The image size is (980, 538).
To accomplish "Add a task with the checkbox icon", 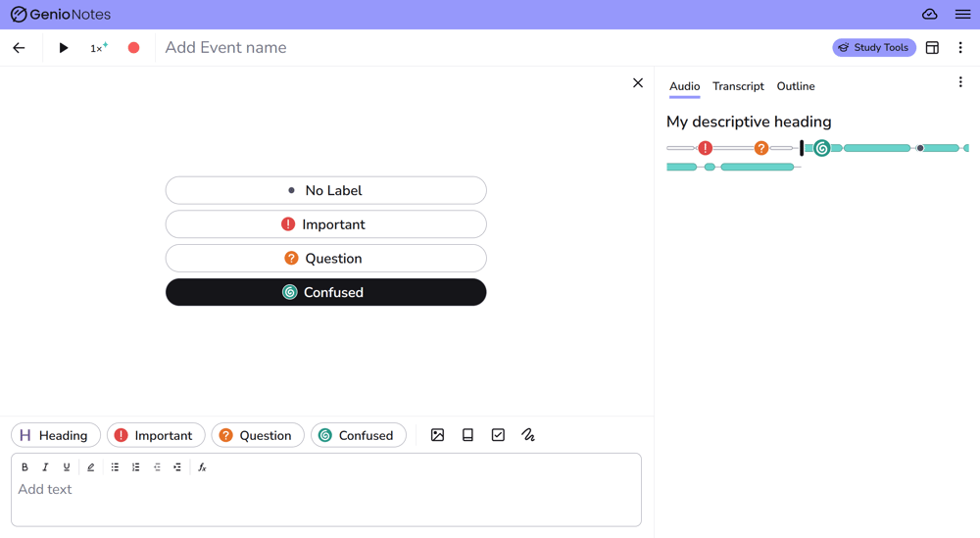I will [498, 435].
